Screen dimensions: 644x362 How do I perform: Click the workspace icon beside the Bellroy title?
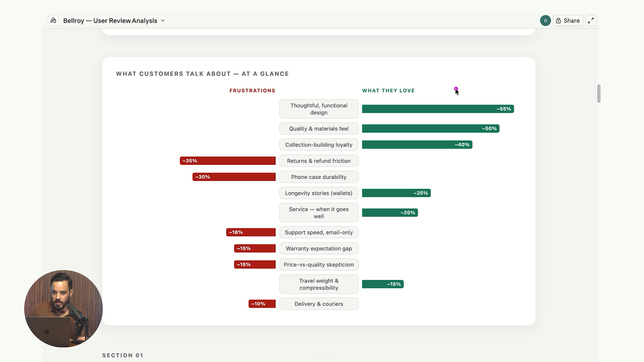click(53, 21)
